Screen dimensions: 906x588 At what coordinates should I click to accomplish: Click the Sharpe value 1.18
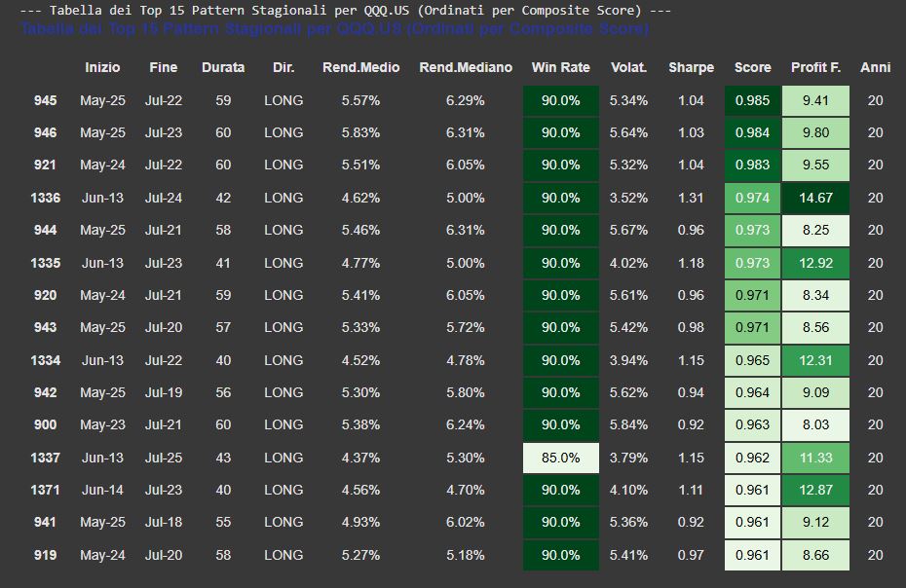coord(691,264)
